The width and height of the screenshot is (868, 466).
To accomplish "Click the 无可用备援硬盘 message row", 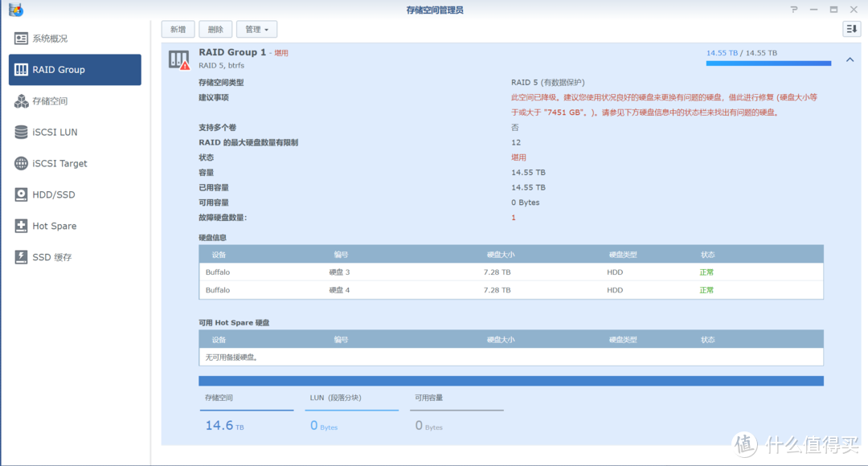I will click(511, 357).
